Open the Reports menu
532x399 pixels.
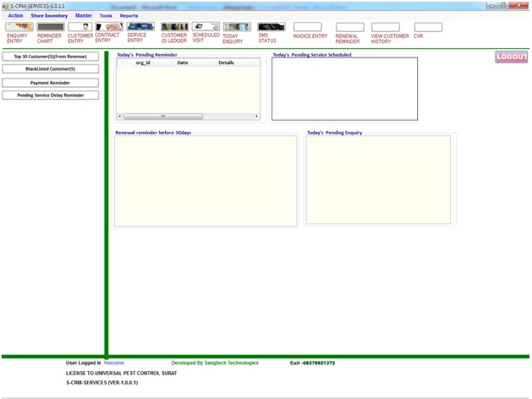(129, 15)
